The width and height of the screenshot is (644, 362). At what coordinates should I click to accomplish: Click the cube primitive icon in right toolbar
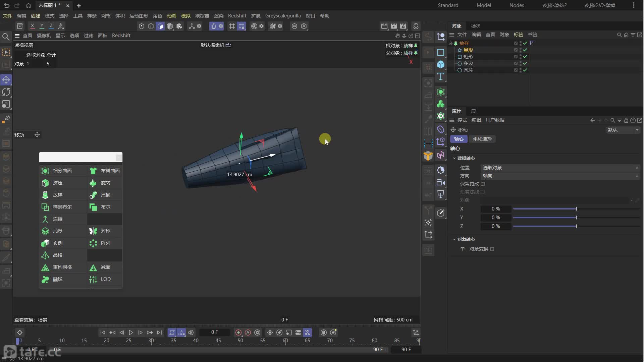pyautogui.click(x=441, y=64)
